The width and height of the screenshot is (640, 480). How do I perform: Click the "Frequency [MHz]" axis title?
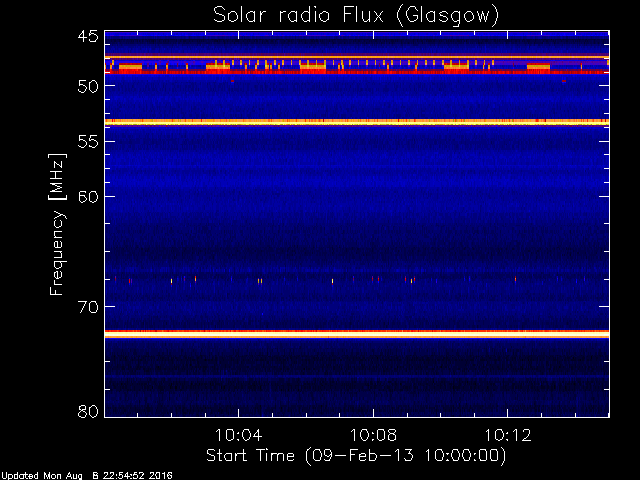(x=57, y=224)
